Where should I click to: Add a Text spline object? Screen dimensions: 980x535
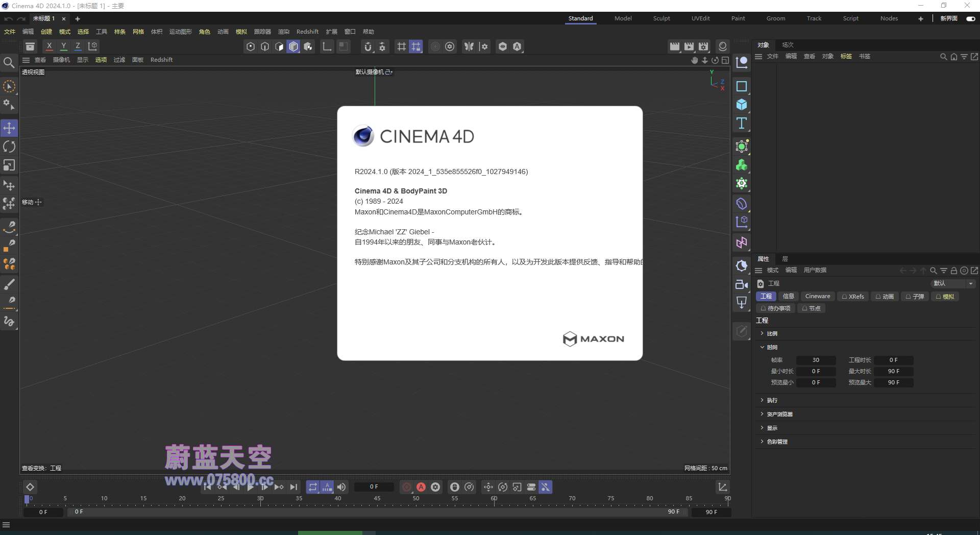(x=742, y=123)
